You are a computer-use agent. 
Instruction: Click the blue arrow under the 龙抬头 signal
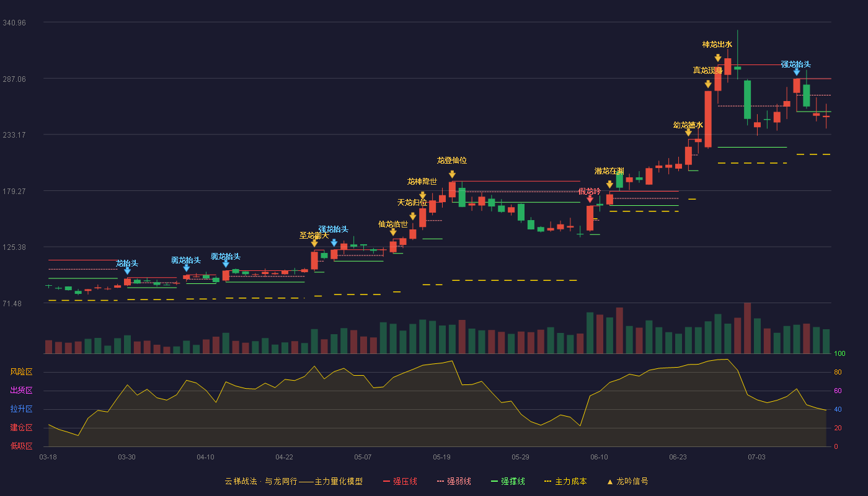pyautogui.click(x=127, y=271)
